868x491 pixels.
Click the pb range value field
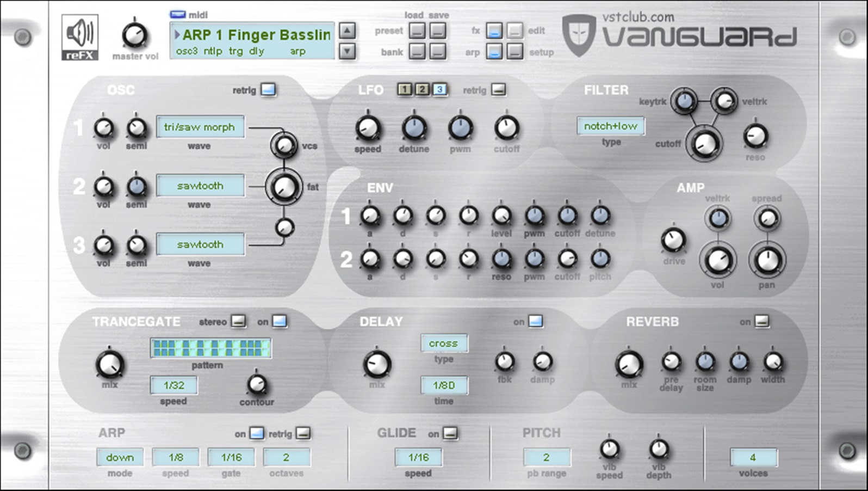pos(547,457)
